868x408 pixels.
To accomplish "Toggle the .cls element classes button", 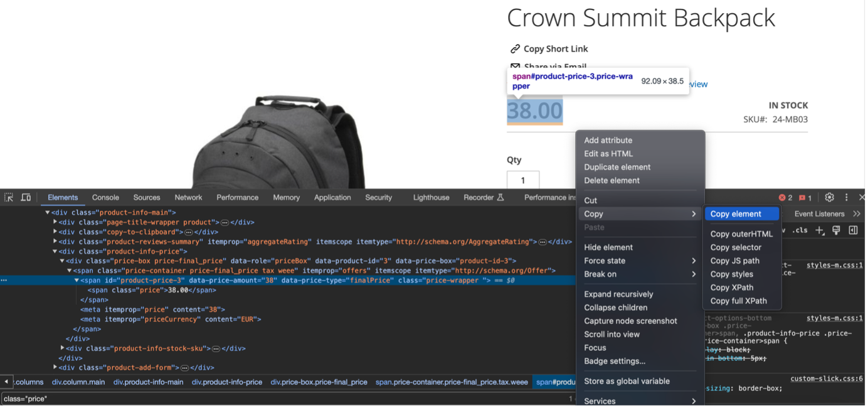I will [800, 230].
